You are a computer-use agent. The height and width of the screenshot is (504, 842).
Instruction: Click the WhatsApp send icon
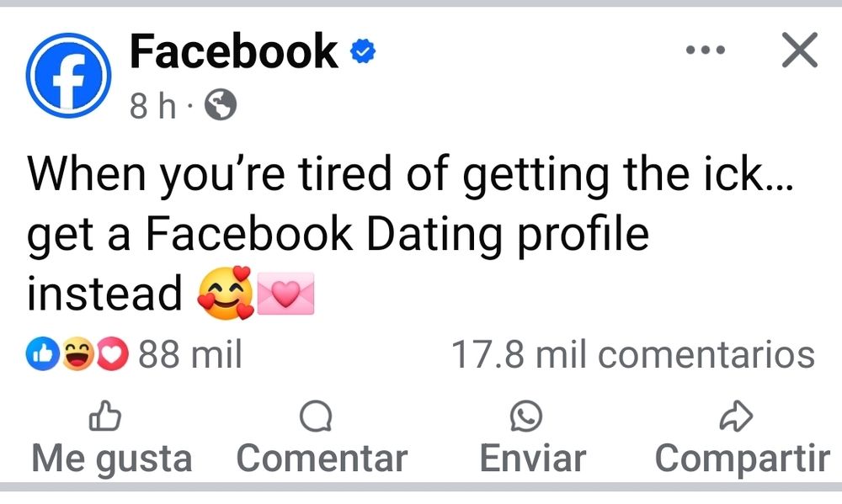[x=525, y=416]
